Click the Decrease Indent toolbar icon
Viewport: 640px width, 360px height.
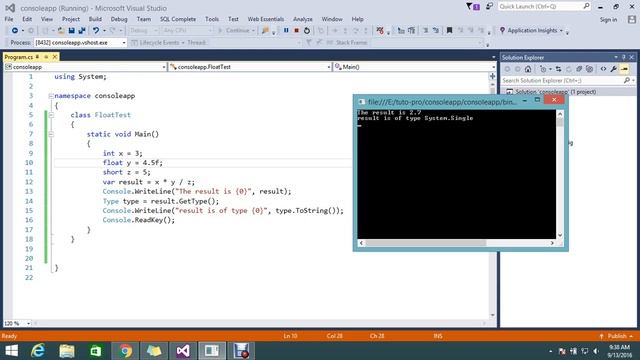pyautogui.click(x=401, y=31)
